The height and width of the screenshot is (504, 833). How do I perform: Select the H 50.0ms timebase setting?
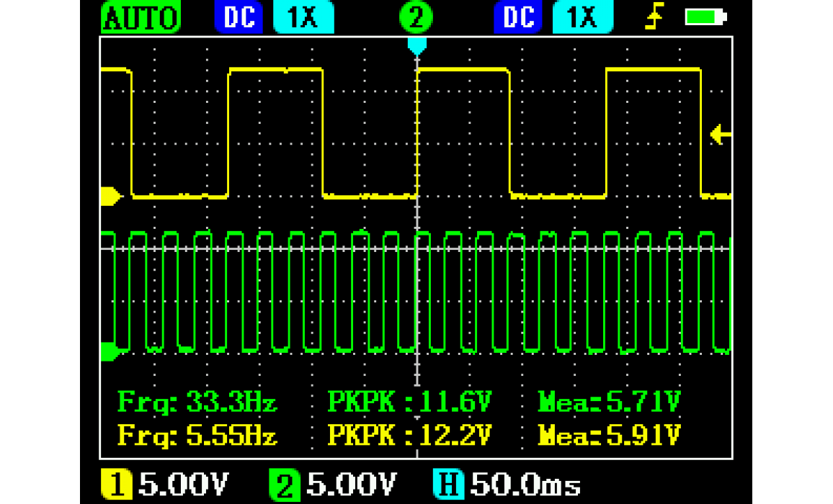click(507, 485)
